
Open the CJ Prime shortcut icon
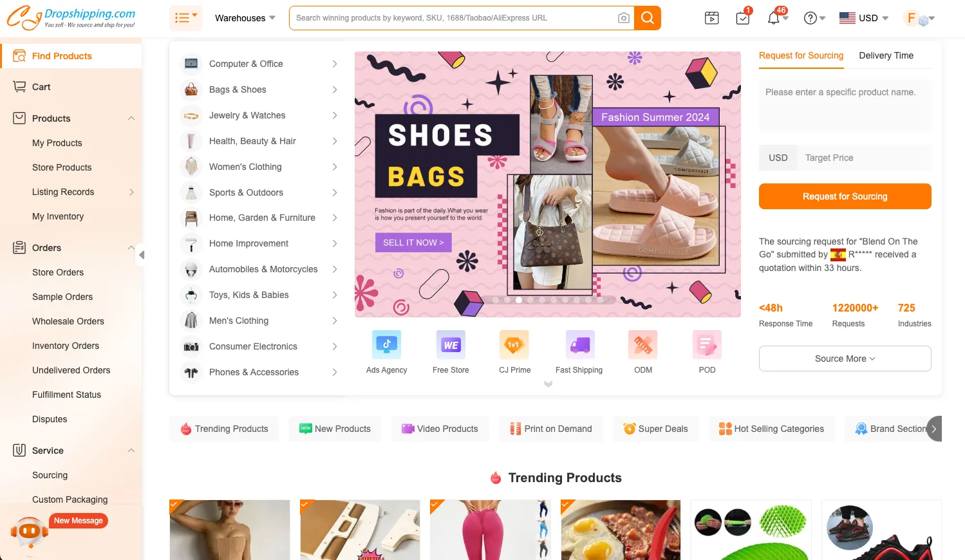514,344
